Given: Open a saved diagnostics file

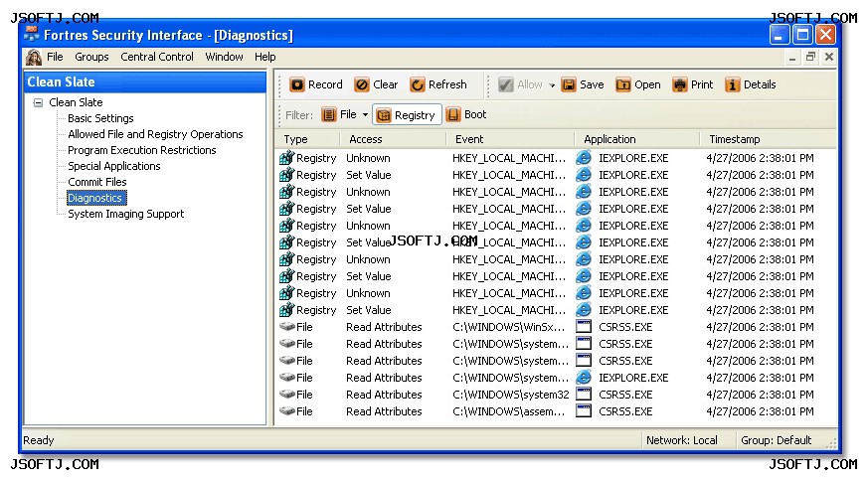Looking at the screenshot, I should pos(638,84).
